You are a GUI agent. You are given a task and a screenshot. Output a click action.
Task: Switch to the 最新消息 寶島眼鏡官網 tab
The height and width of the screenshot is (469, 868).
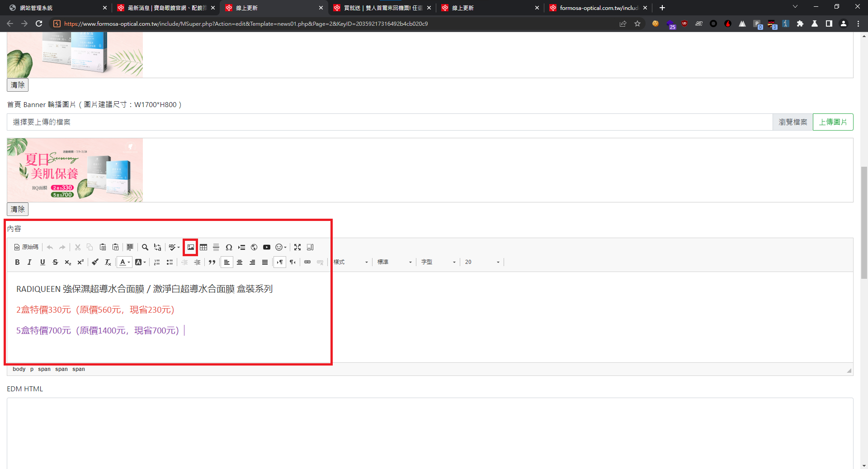click(x=165, y=8)
